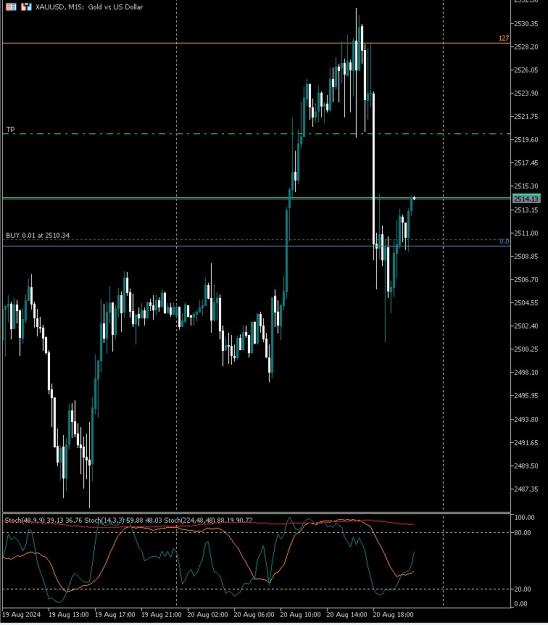The height and width of the screenshot is (625, 548).
Task: Click the 19 Aug 2024 date label
Action: (22, 615)
